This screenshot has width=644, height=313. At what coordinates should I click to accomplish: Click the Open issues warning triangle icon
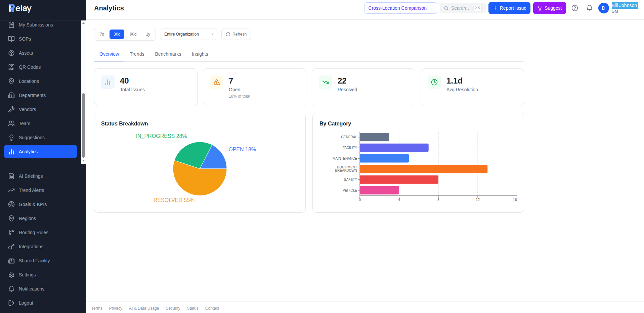point(217,82)
